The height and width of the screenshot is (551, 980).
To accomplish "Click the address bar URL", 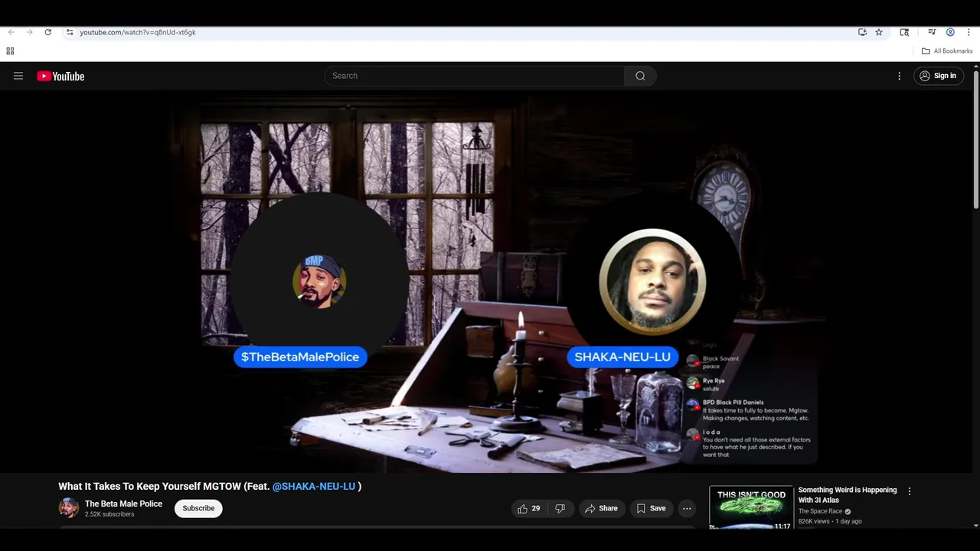I will point(138,32).
